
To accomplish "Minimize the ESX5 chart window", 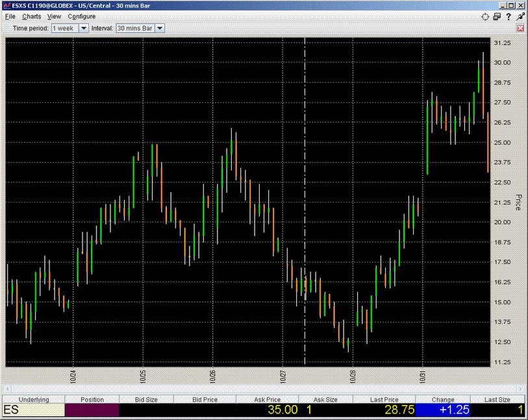I will tap(503, 6).
